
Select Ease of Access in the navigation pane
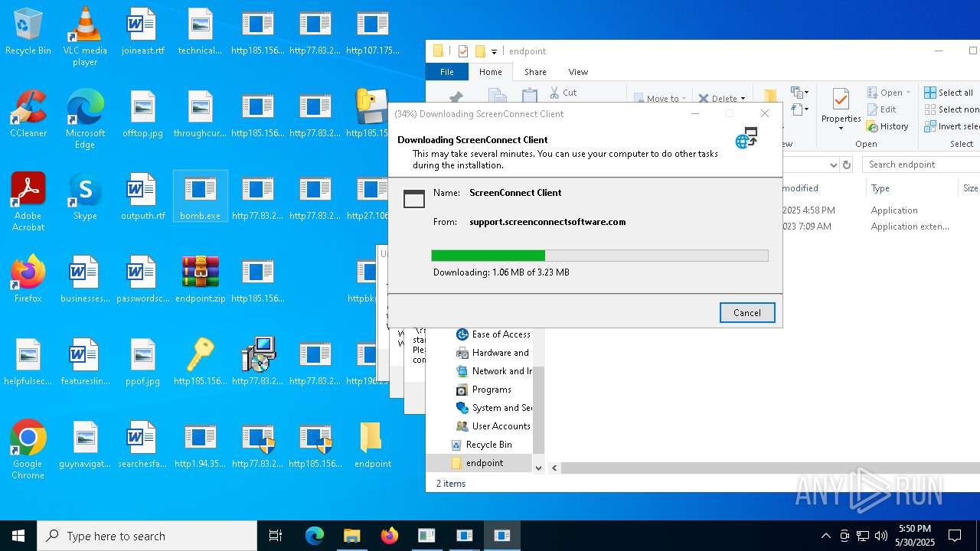pyautogui.click(x=493, y=334)
